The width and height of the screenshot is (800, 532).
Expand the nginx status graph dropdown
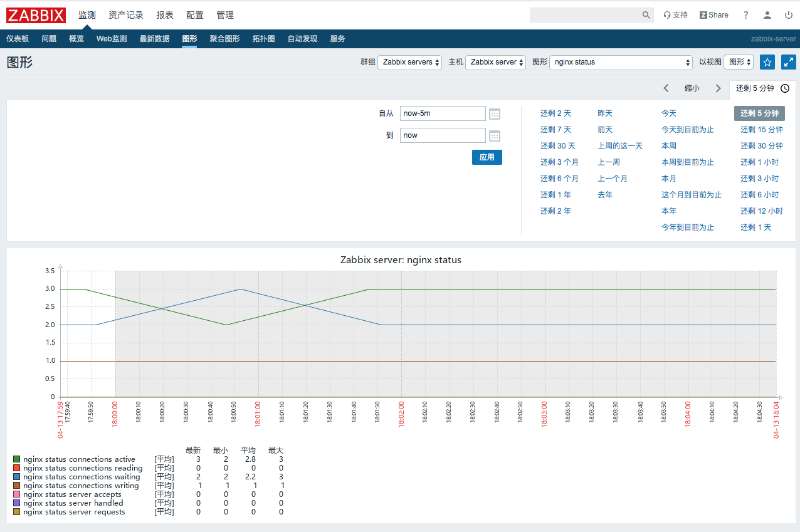tap(620, 62)
